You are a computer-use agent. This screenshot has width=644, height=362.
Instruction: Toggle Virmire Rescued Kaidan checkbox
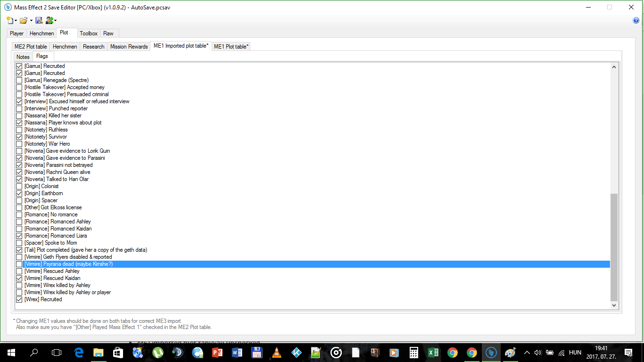pyautogui.click(x=19, y=278)
